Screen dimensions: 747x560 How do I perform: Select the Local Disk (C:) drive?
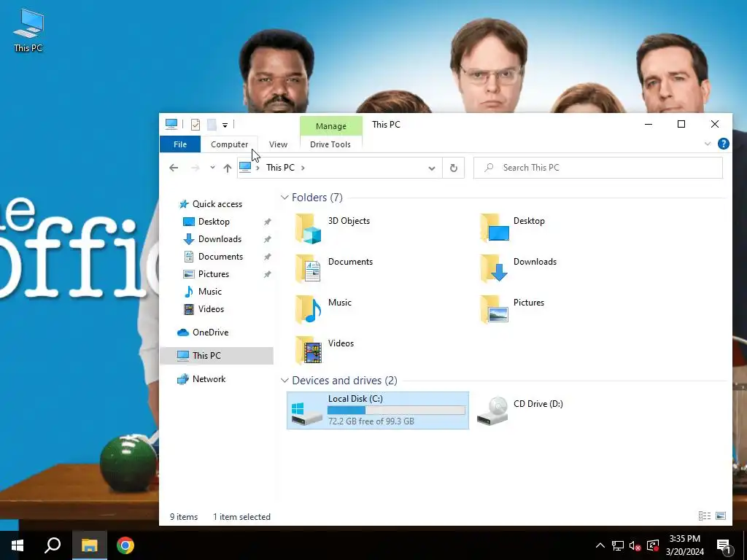[378, 411]
